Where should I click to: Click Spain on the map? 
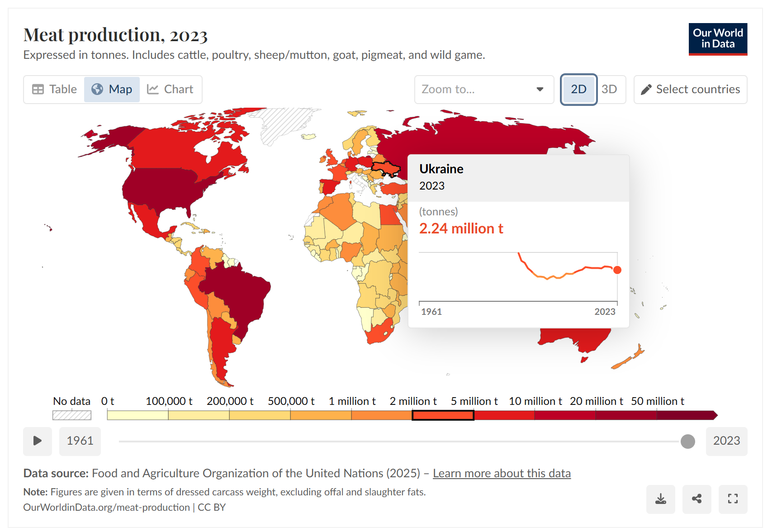(x=330, y=186)
